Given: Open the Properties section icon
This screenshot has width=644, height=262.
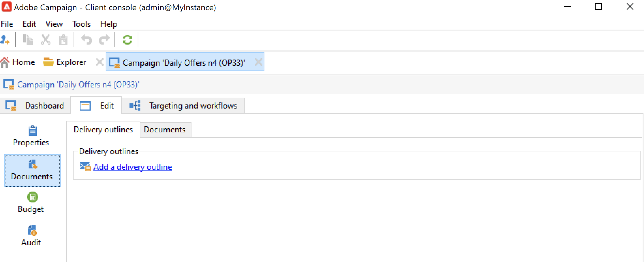Looking at the screenshot, I should [32, 131].
